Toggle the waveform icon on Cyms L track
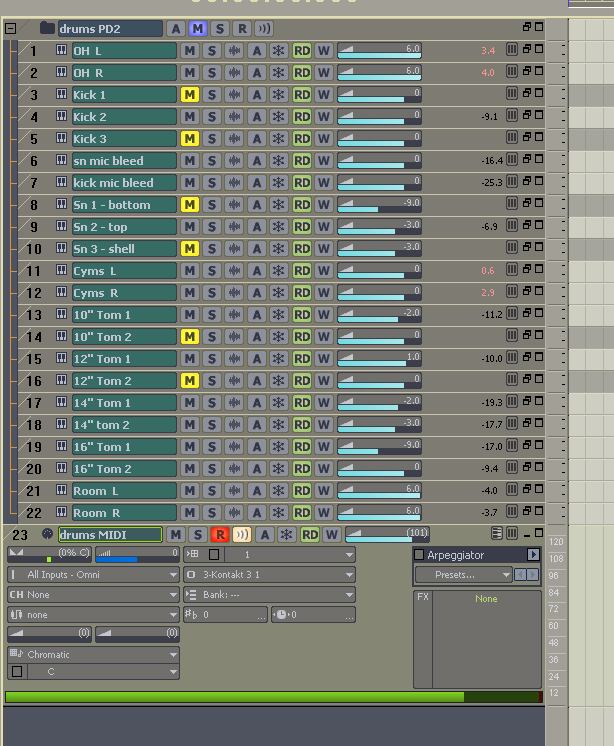This screenshot has width=614, height=746. 235,271
